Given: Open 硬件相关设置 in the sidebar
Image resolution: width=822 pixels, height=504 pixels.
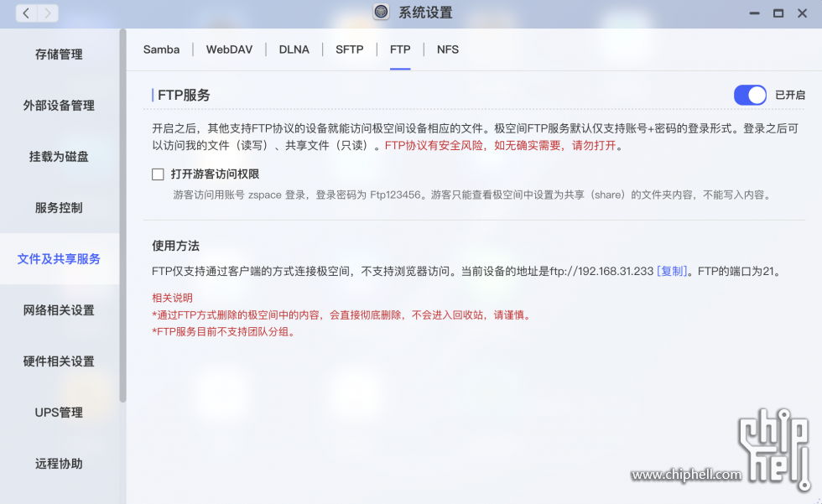Looking at the screenshot, I should pyautogui.click(x=59, y=361).
